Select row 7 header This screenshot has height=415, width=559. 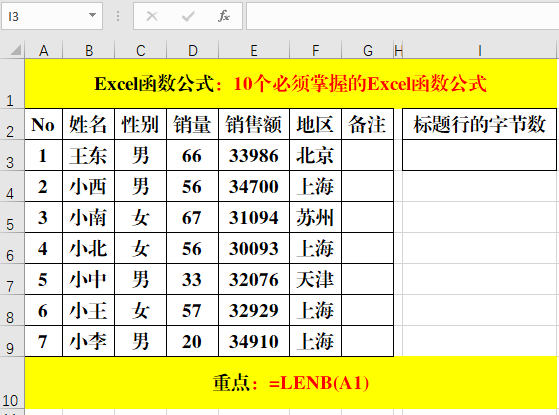click(x=12, y=279)
